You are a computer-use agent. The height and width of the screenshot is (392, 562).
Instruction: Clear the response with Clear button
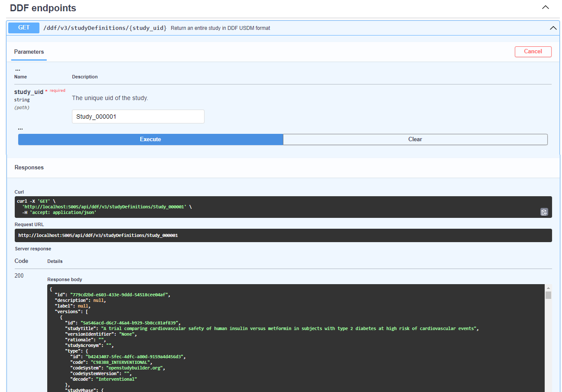[x=415, y=139]
